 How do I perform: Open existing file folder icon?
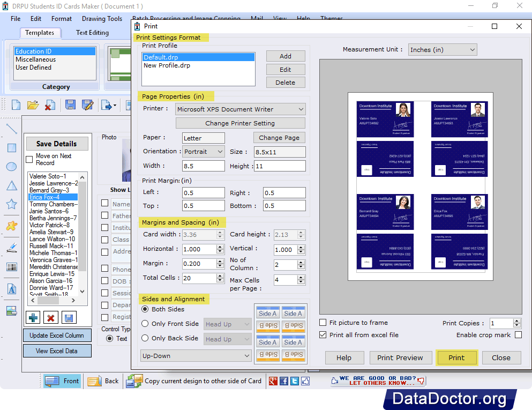click(x=33, y=105)
